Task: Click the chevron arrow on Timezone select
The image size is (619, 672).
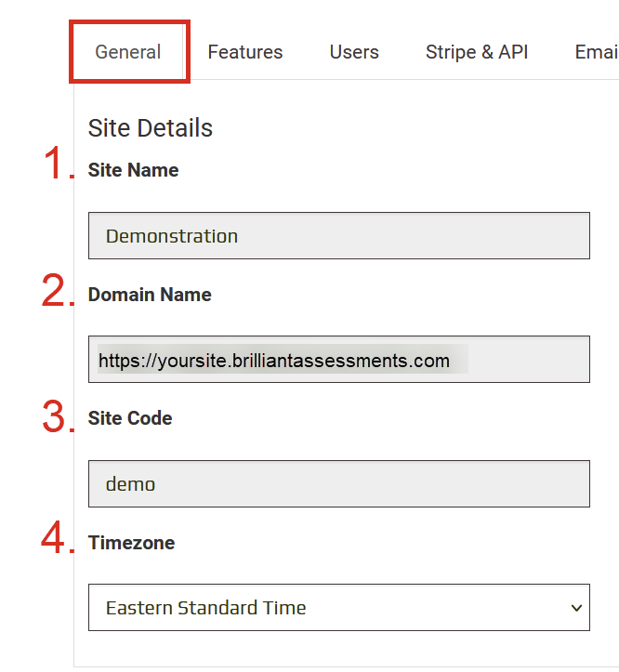Action: point(576,608)
